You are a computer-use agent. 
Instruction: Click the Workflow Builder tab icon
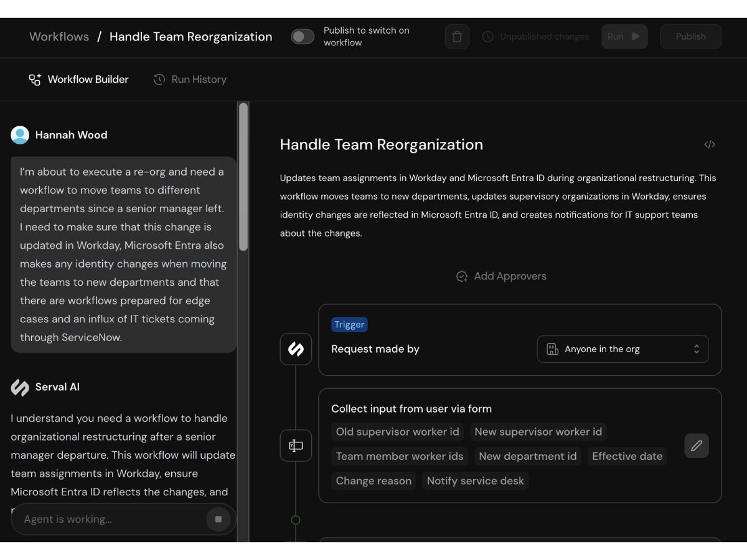pyautogui.click(x=35, y=80)
